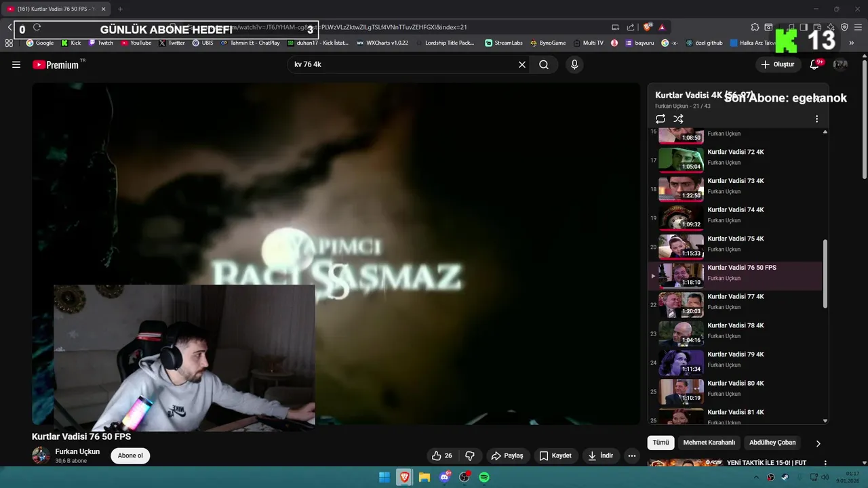Open the Oluştur create menu
868x488 pixels.
[x=778, y=64]
